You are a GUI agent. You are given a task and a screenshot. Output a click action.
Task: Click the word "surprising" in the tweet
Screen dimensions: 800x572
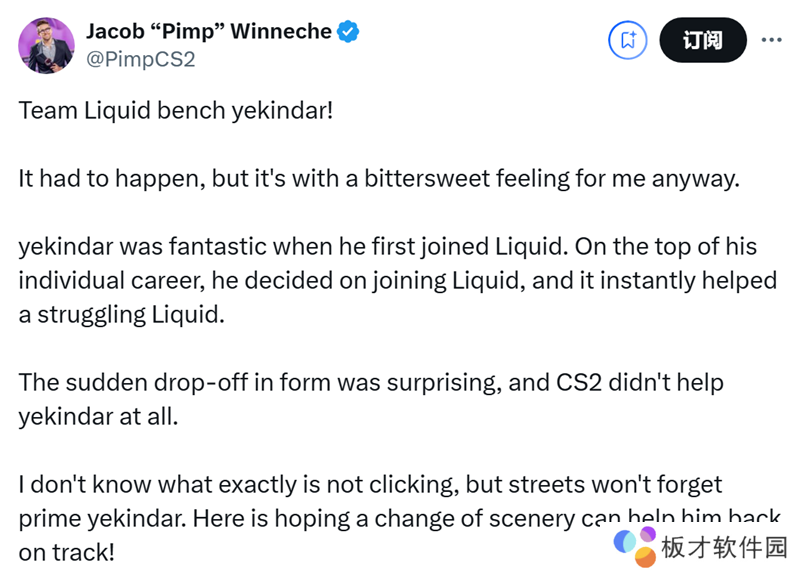(439, 382)
